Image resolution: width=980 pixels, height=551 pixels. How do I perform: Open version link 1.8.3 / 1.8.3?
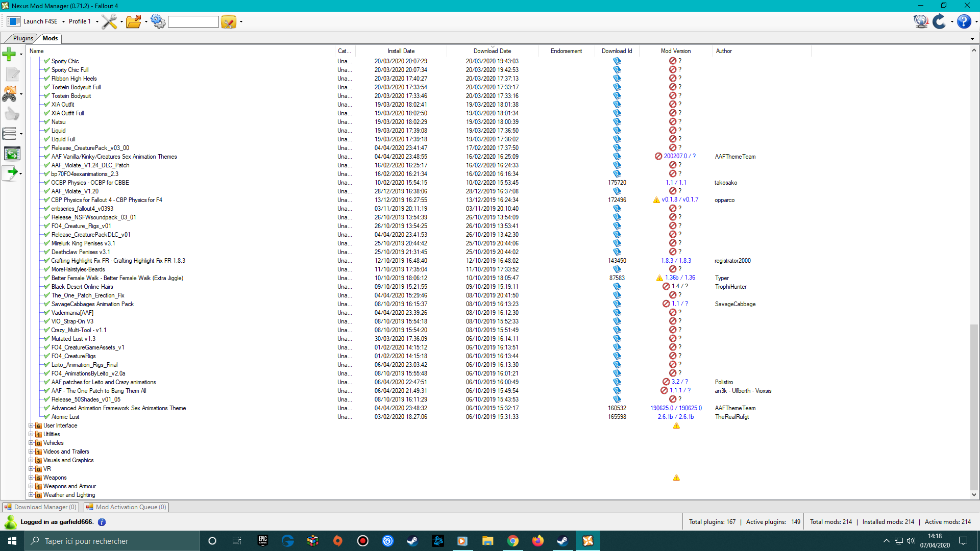pyautogui.click(x=676, y=261)
